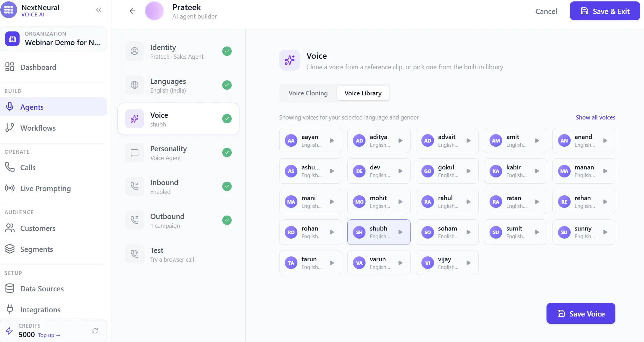Viewport: 644px width, 342px height.
Task: Open the Identity builder step
Action: click(178, 51)
